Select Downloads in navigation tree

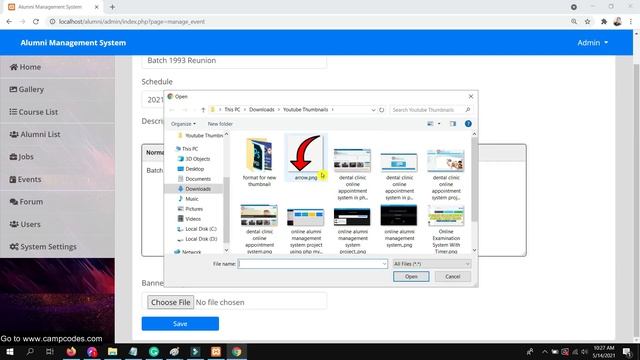pyautogui.click(x=194, y=189)
